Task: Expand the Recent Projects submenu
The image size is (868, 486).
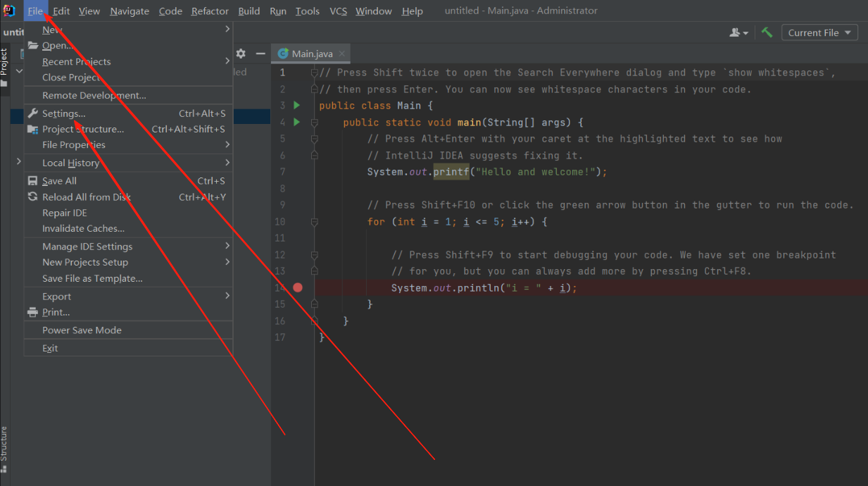Action: [128, 61]
